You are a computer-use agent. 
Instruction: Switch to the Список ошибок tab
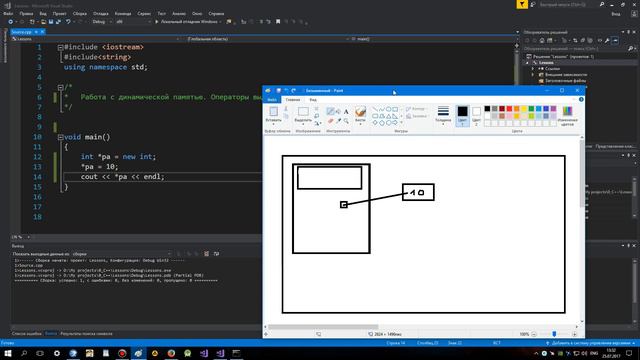pos(27,334)
